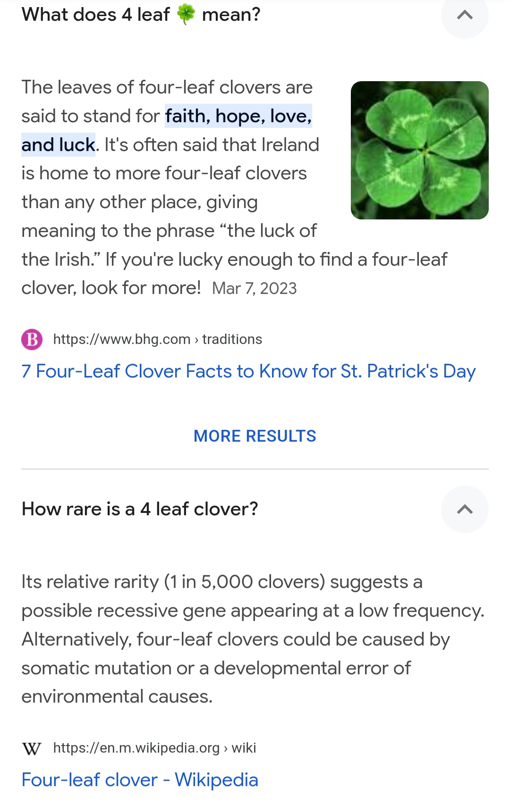Open the "Four-leaf clover - Wikipedia" link
The height and width of the screenshot is (812, 510).
pyautogui.click(x=140, y=780)
